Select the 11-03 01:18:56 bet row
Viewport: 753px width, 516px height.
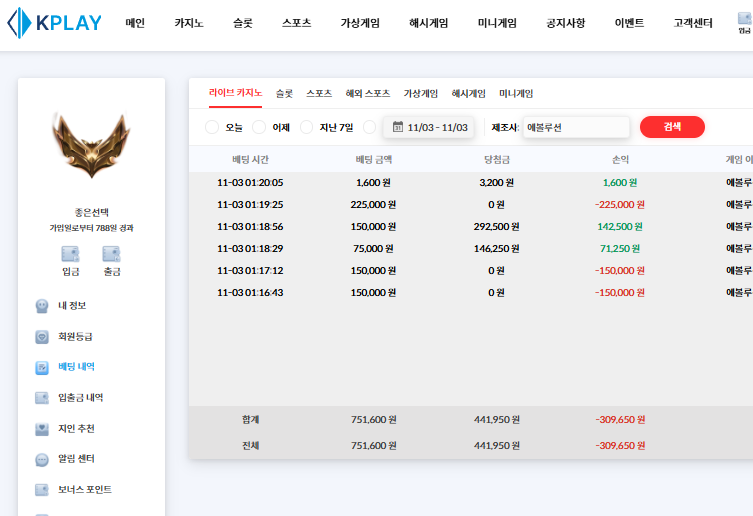coord(471,227)
